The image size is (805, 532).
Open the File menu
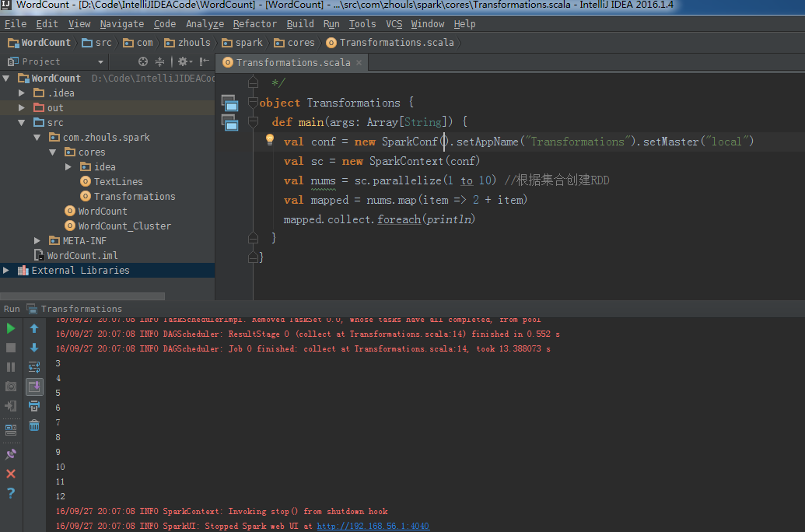pos(16,24)
